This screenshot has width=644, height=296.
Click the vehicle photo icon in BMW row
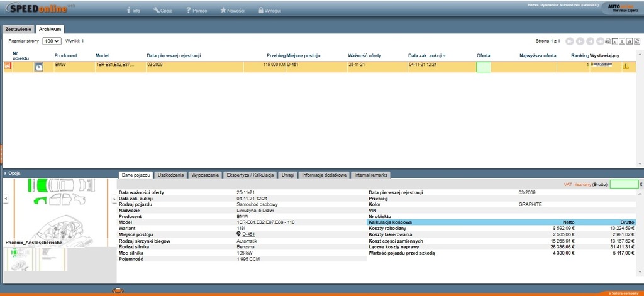coord(38,66)
